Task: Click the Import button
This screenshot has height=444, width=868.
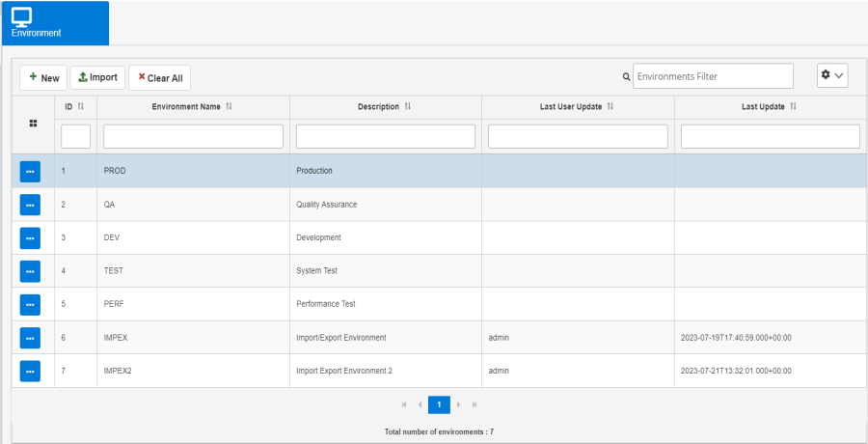Action: click(97, 78)
